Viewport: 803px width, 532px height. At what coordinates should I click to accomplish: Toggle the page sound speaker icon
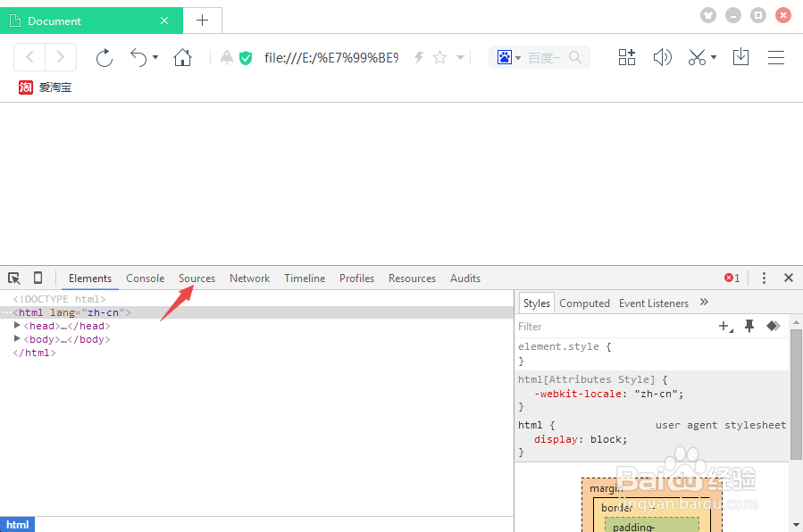662,57
